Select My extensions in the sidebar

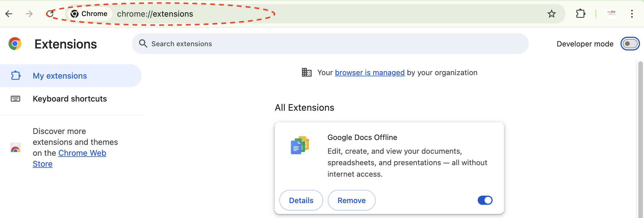point(60,75)
